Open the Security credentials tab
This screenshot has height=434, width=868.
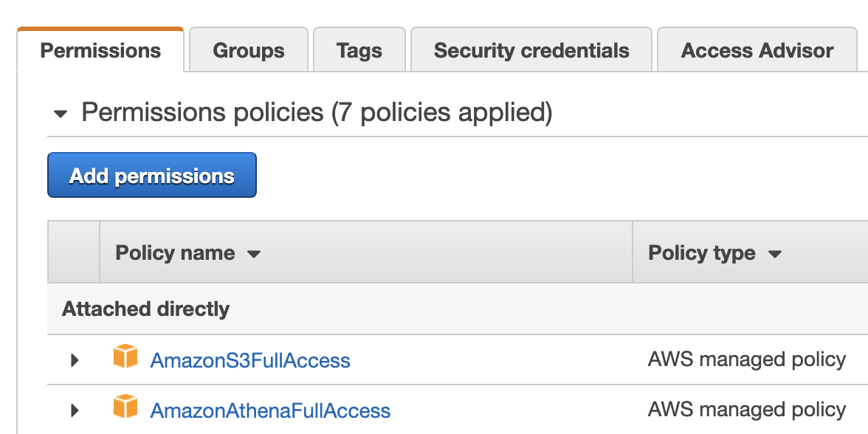[x=531, y=50]
